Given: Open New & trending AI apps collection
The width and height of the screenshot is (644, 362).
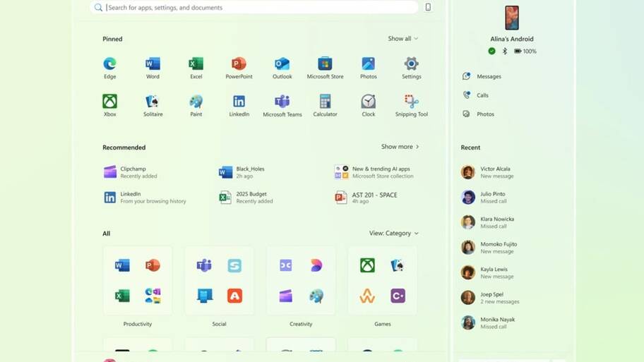Looking at the screenshot, I should coord(374,172).
